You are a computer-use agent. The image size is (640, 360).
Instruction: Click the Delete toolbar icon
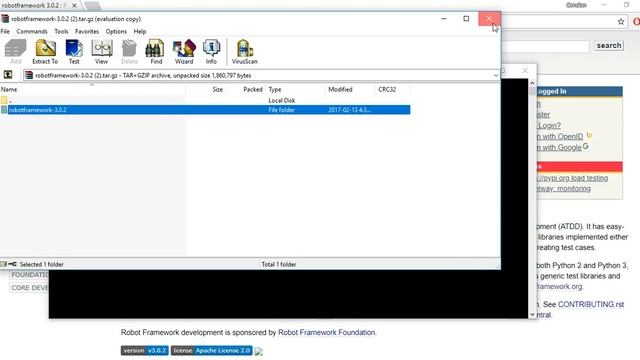pos(129,52)
